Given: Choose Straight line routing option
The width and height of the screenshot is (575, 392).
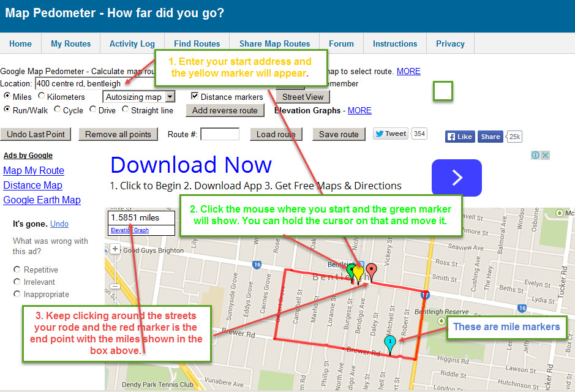Looking at the screenshot, I should point(126,110).
